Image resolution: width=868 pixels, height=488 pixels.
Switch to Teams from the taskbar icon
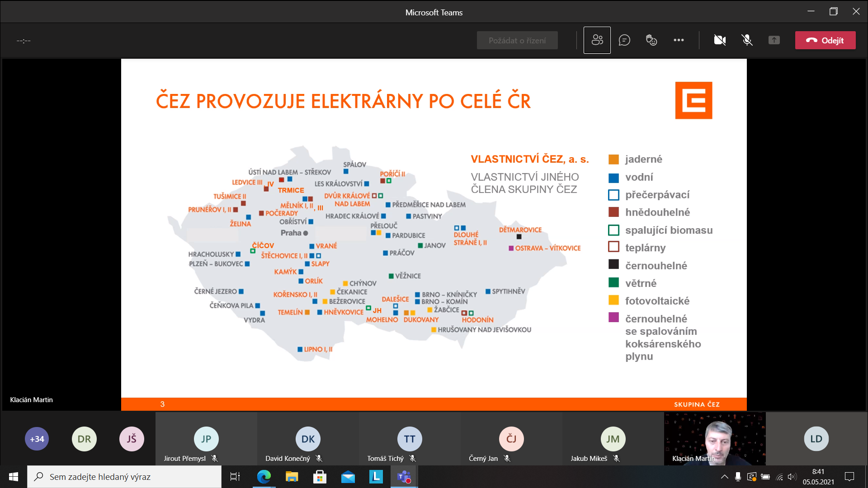(404, 477)
